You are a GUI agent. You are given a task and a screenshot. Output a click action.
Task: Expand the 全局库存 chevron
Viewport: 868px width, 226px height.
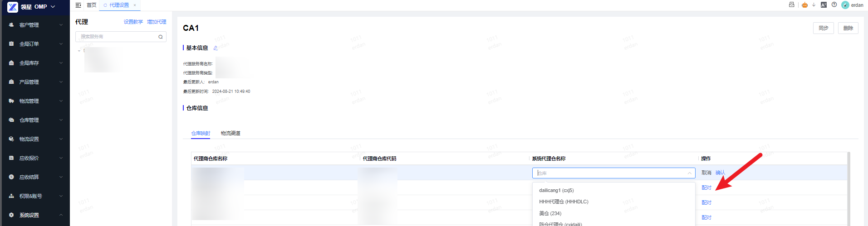coord(61,63)
